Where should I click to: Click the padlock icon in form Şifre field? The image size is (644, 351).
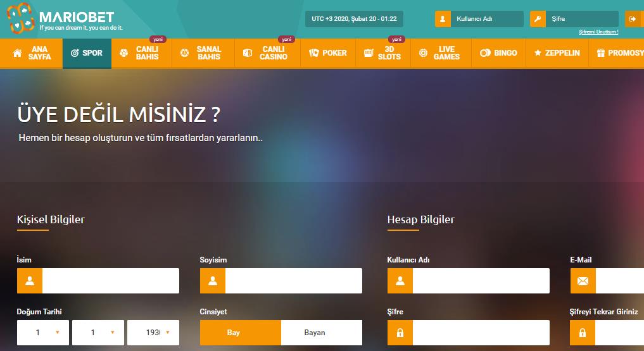click(x=400, y=333)
